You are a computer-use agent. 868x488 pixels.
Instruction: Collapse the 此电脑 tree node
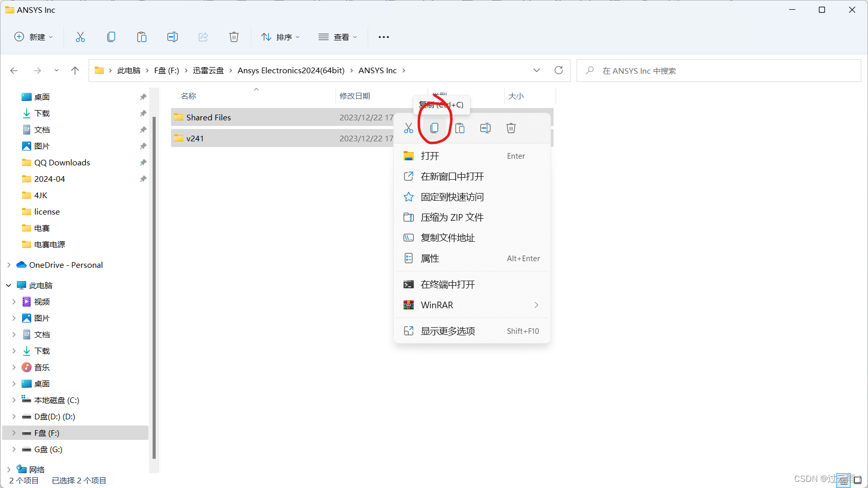click(x=8, y=285)
